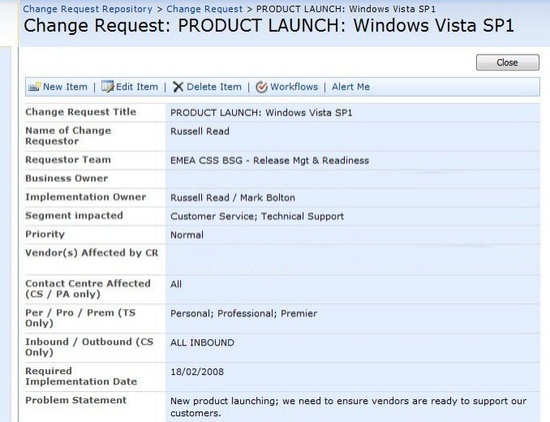This screenshot has height=422, width=550.
Task: Click the Segment impacted label
Action: point(74,215)
